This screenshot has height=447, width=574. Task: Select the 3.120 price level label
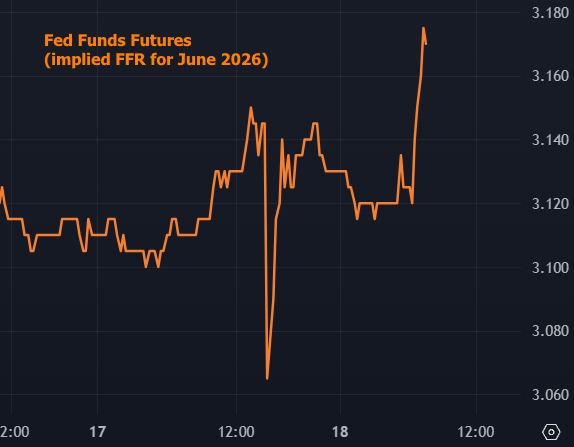point(550,204)
